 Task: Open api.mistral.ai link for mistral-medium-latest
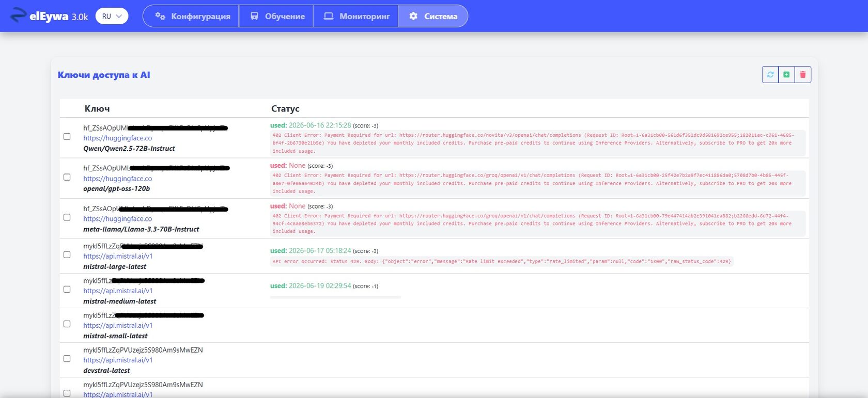118,291
